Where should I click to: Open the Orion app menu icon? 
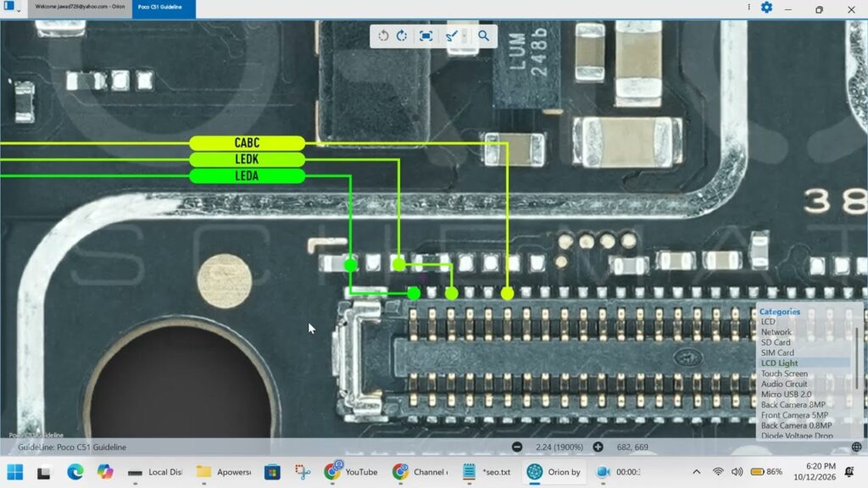tap(8, 6)
